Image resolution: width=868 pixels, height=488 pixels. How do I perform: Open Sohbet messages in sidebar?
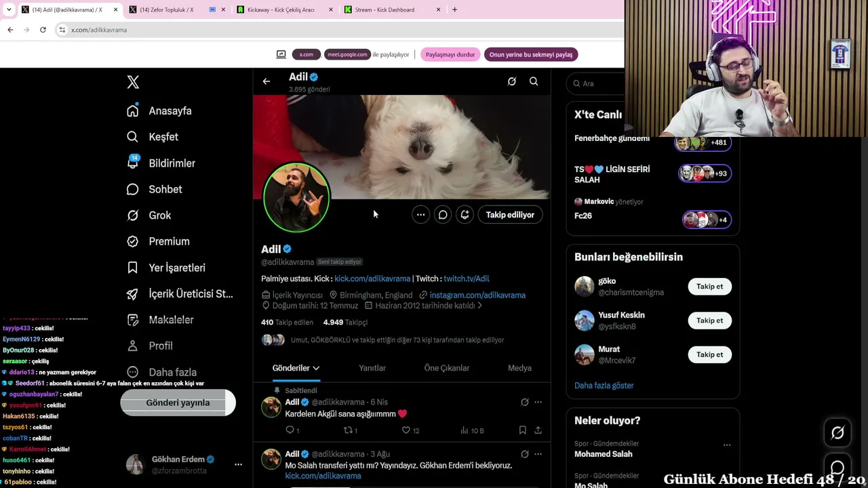155,189
